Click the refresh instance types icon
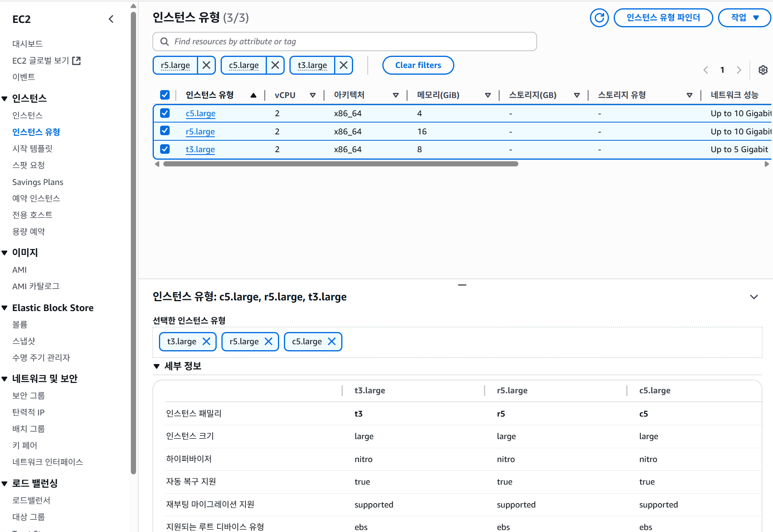The height and width of the screenshot is (532, 773). 599,18
